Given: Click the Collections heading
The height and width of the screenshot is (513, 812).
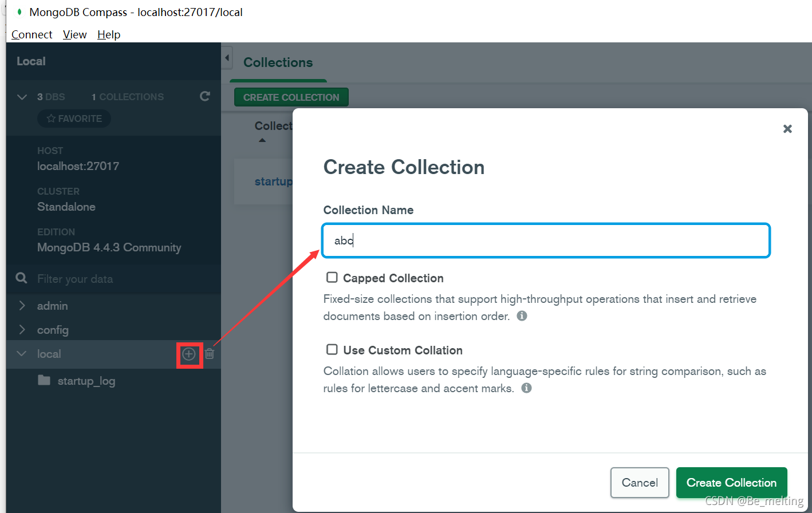Looking at the screenshot, I should point(278,62).
